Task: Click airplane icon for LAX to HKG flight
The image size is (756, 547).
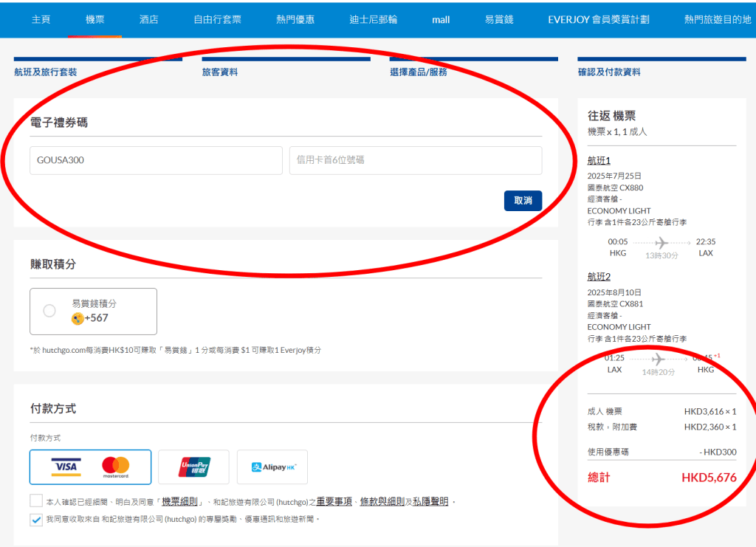Action: tap(658, 359)
